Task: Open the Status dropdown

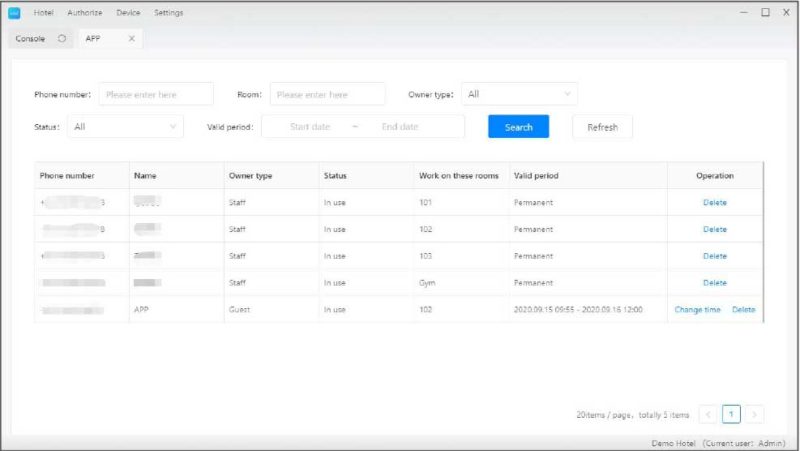Action: (x=125, y=127)
